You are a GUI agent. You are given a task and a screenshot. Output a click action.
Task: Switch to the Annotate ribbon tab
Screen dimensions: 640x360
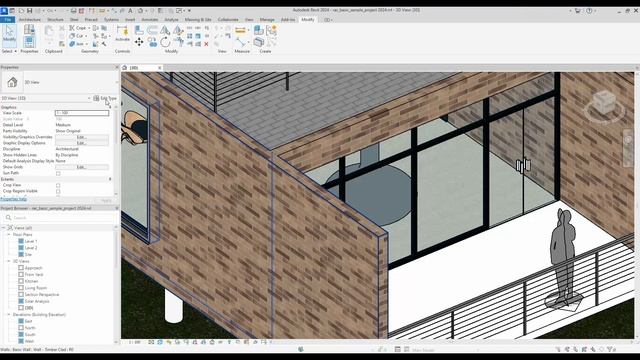(x=150, y=20)
